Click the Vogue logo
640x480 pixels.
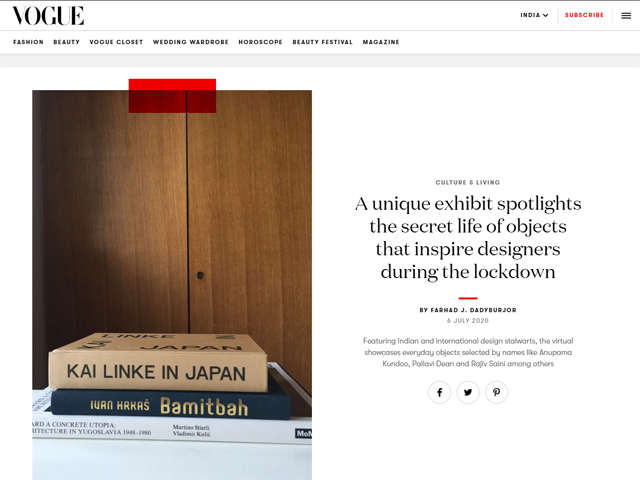click(x=48, y=16)
